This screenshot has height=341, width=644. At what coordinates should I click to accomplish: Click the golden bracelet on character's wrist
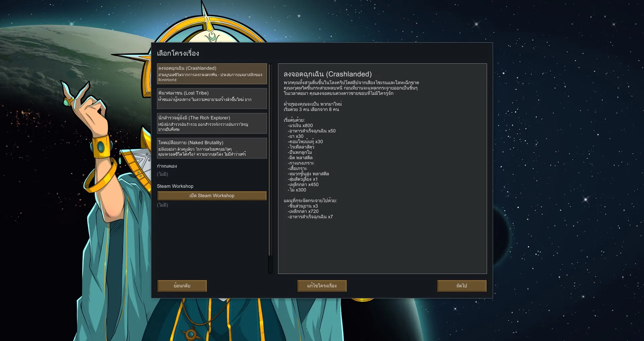pyautogui.click(x=100, y=147)
